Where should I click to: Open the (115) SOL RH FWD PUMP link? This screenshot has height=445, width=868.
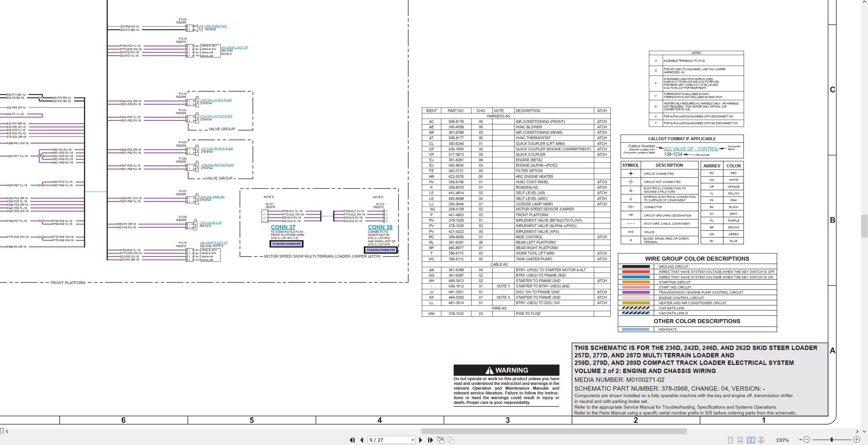(217, 165)
